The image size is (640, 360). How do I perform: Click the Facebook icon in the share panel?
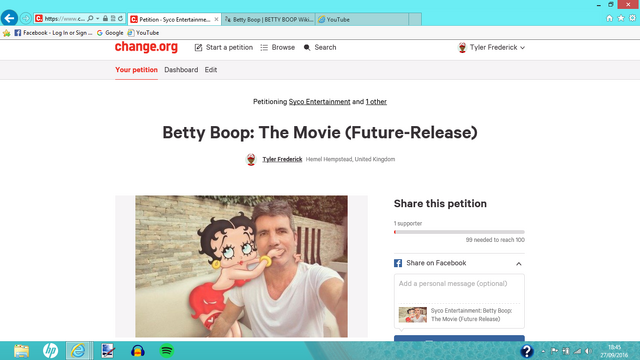[398, 263]
